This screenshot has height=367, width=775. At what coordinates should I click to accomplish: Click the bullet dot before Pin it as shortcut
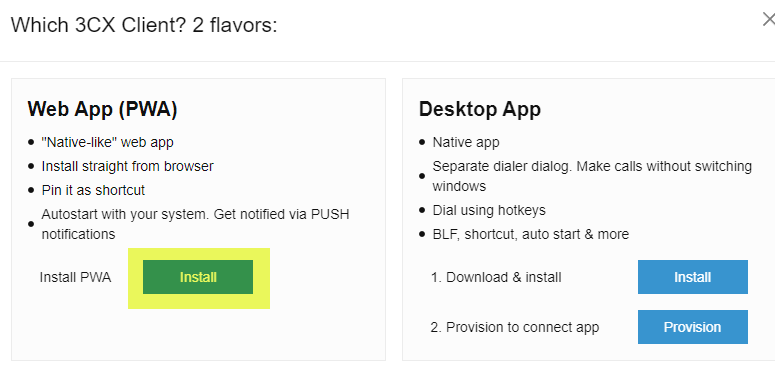31,190
